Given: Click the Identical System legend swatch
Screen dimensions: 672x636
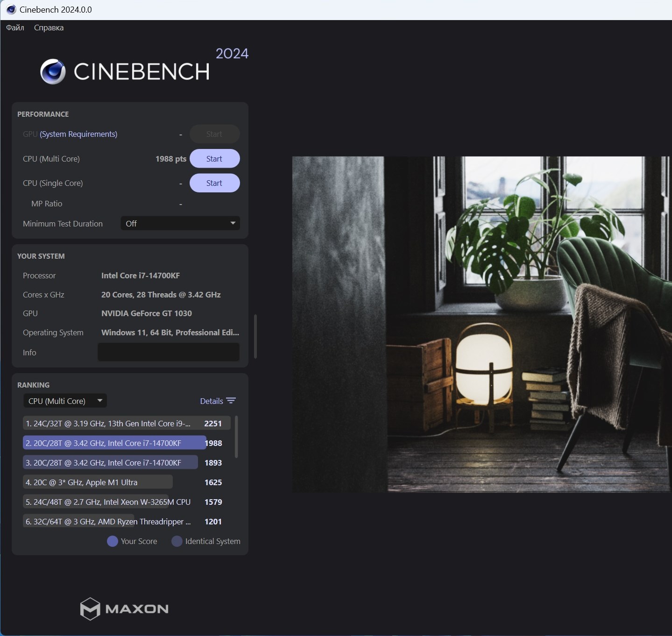Looking at the screenshot, I should pyautogui.click(x=177, y=541).
